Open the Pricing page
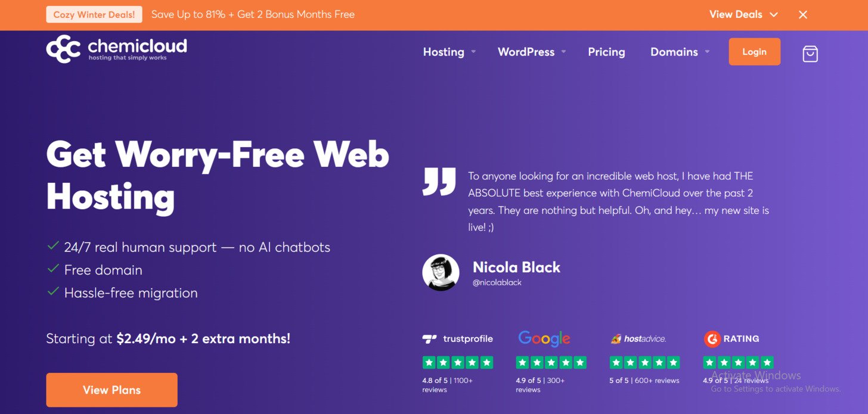The width and height of the screenshot is (868, 414). coord(606,52)
